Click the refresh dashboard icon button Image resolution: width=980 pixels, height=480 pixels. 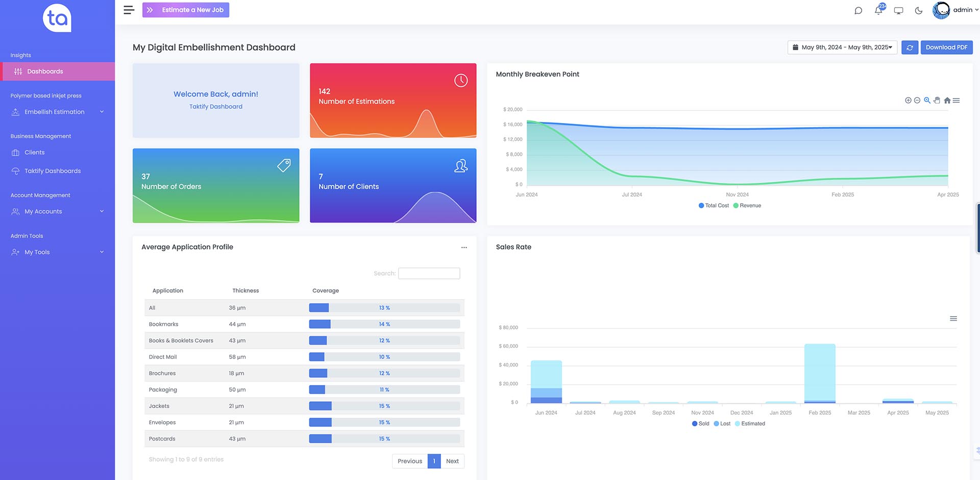pos(910,47)
